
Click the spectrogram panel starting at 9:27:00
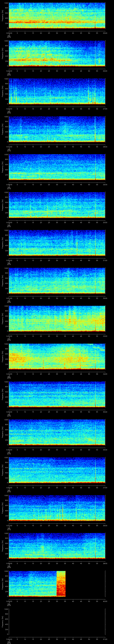click(x=57, y=129)
